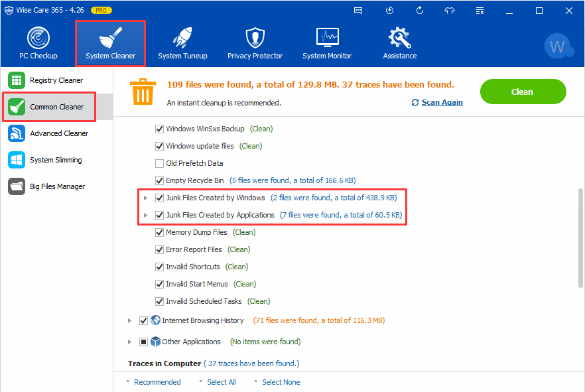Switch to Advanced Cleaner section

[x=57, y=133]
